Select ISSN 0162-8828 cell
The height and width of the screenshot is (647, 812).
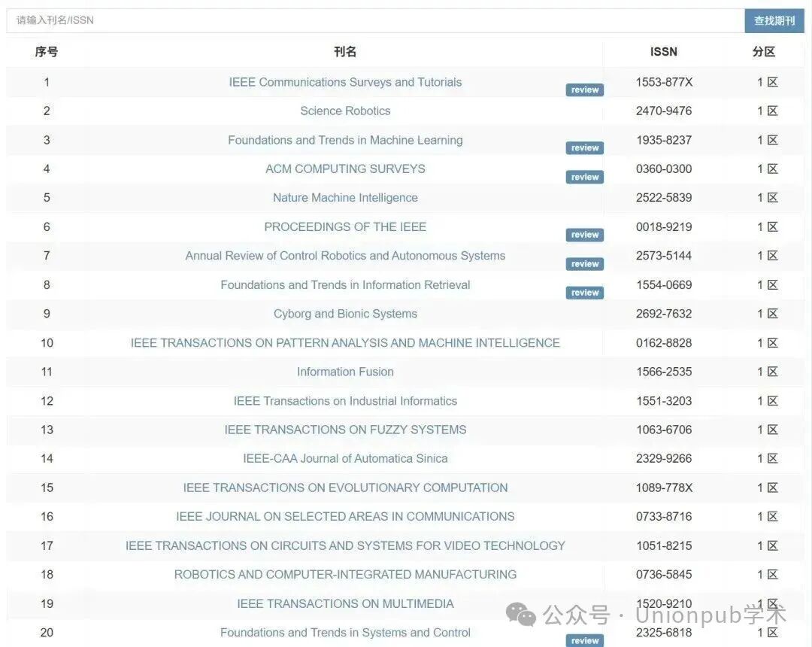click(664, 342)
